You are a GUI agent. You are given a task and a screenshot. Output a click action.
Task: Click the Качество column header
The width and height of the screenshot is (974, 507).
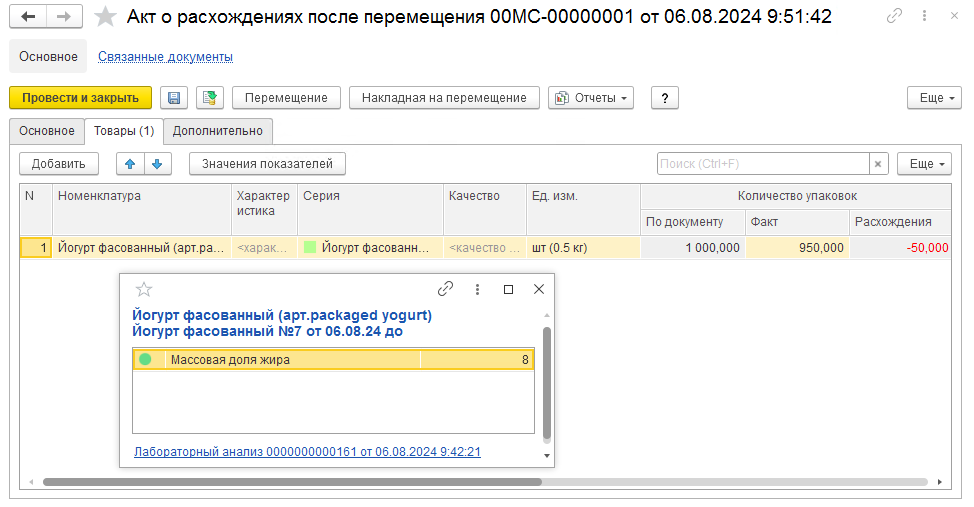tap(485, 209)
